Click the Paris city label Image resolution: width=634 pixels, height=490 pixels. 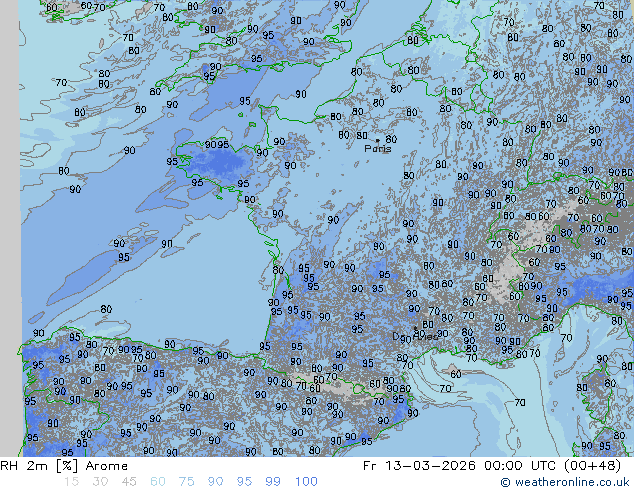[x=378, y=149]
